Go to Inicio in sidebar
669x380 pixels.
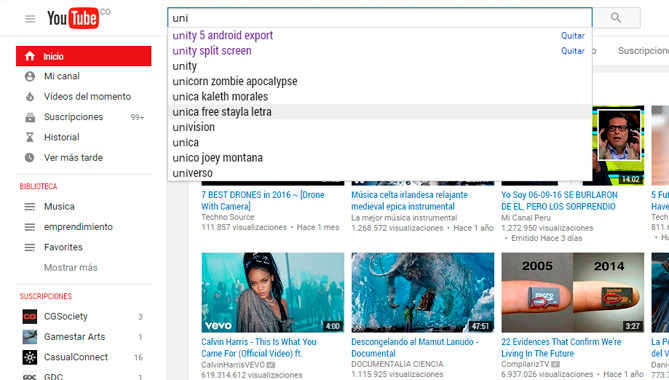tap(84, 56)
